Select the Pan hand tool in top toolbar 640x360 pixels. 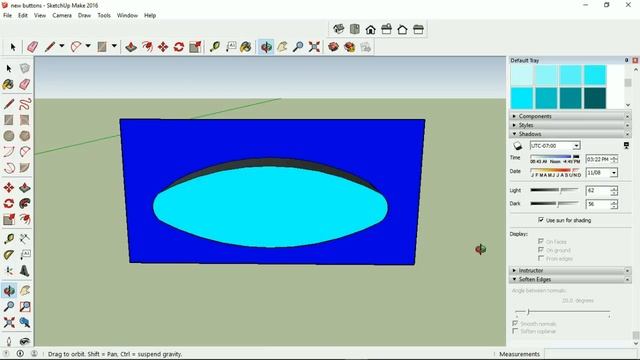[282, 47]
